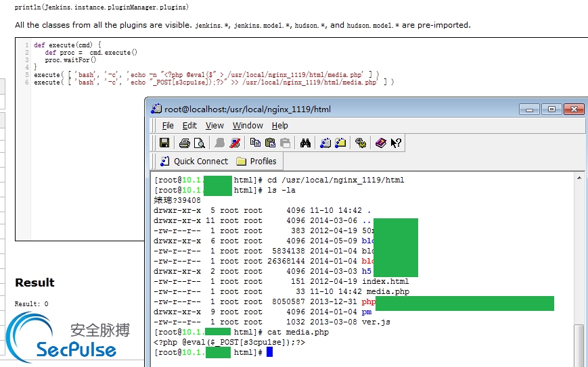The height and width of the screenshot is (367, 588).
Task: Click the 'pm' directory name
Action: 366,312
